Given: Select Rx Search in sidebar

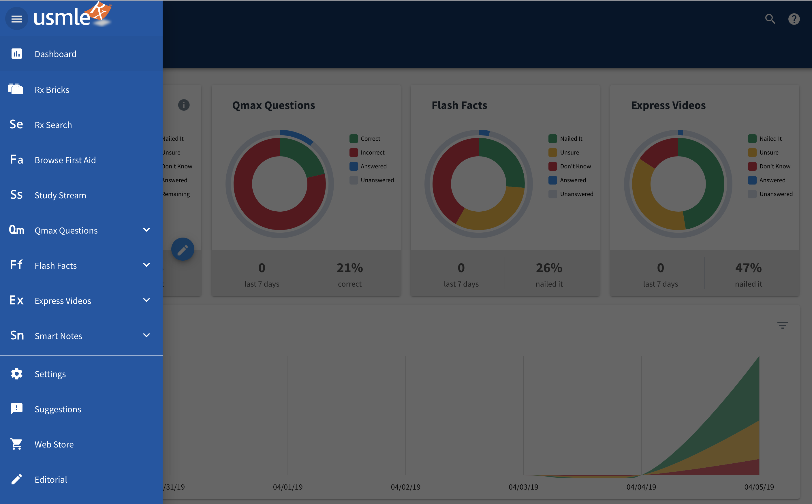Looking at the screenshot, I should click(x=81, y=125).
